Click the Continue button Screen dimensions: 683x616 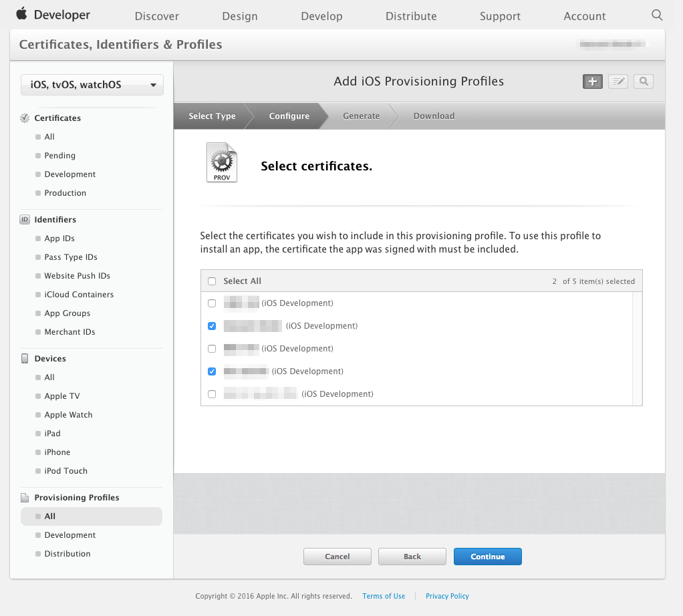(487, 557)
